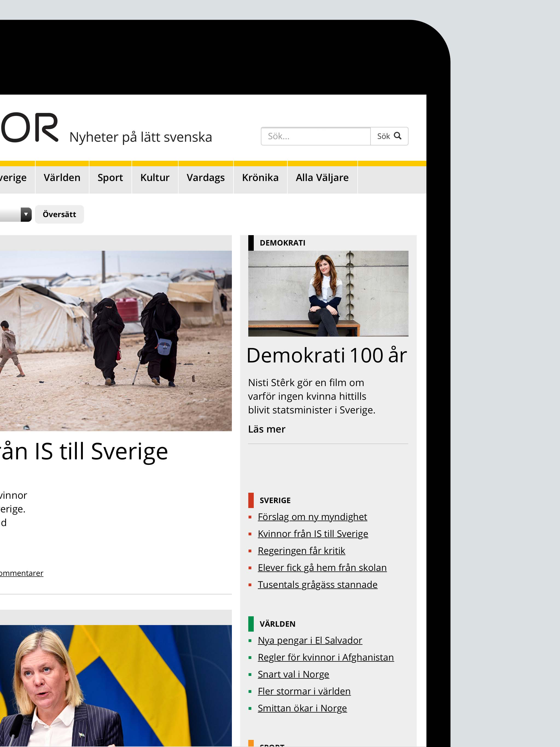Open the Demokrati article portrait photo
The height and width of the screenshot is (747, 560).
click(x=328, y=293)
